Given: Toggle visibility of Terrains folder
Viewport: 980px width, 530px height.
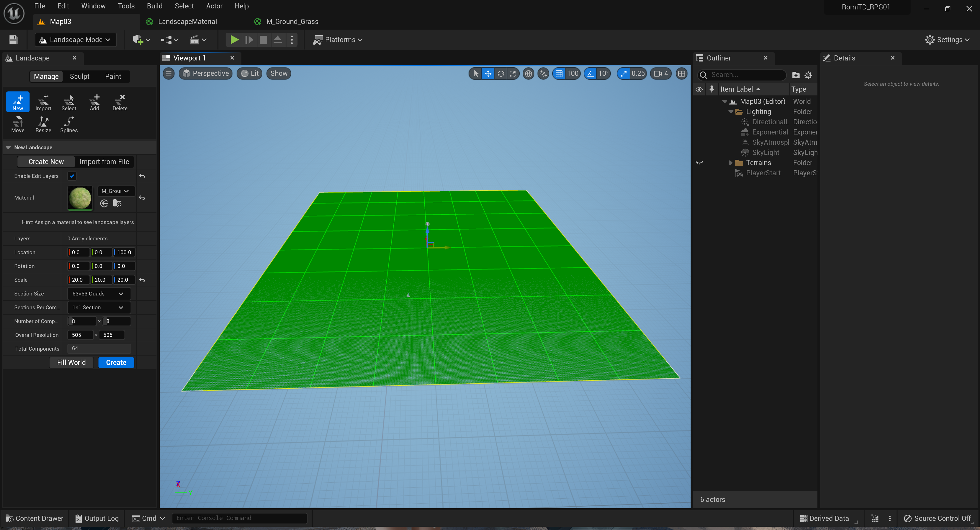Looking at the screenshot, I should [699, 163].
